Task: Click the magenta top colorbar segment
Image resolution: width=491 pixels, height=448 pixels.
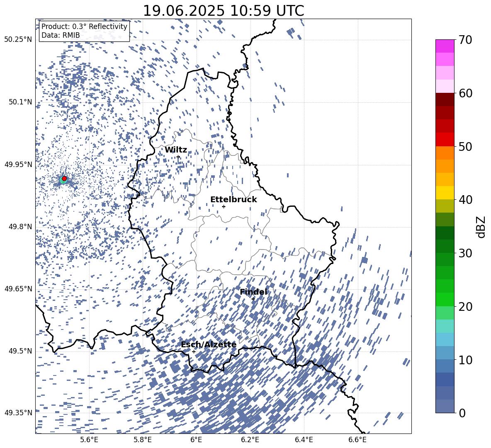Action: point(445,46)
